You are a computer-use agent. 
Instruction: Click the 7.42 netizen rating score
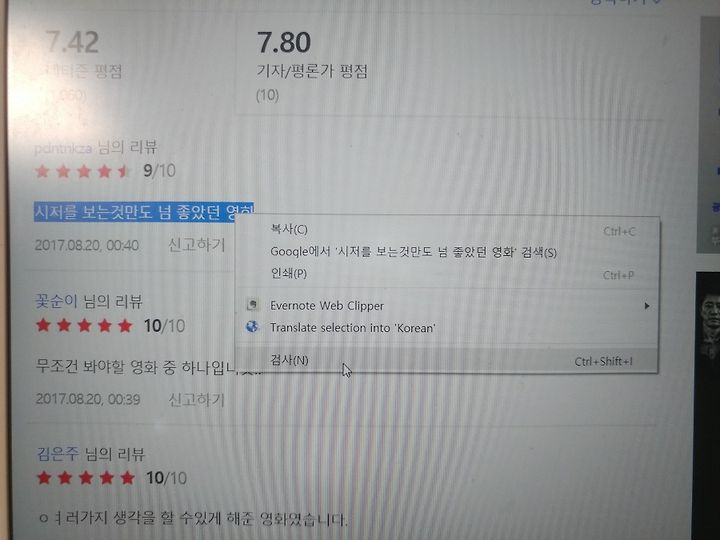click(72, 42)
